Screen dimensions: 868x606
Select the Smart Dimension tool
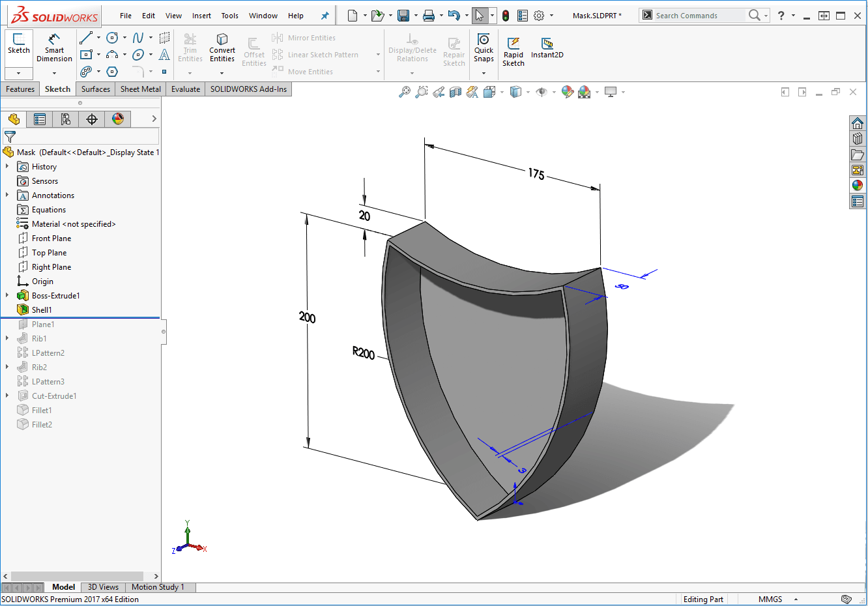[x=54, y=47]
